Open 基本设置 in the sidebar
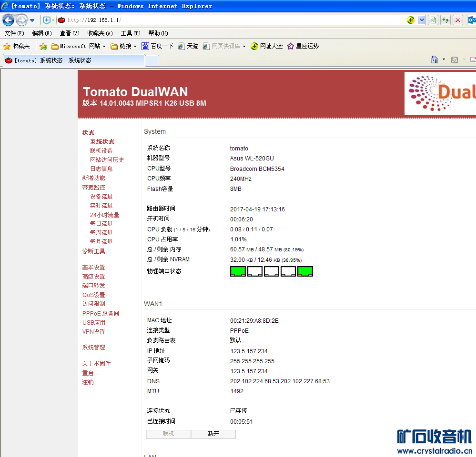Screen dimensions: 476x457 pos(93,268)
